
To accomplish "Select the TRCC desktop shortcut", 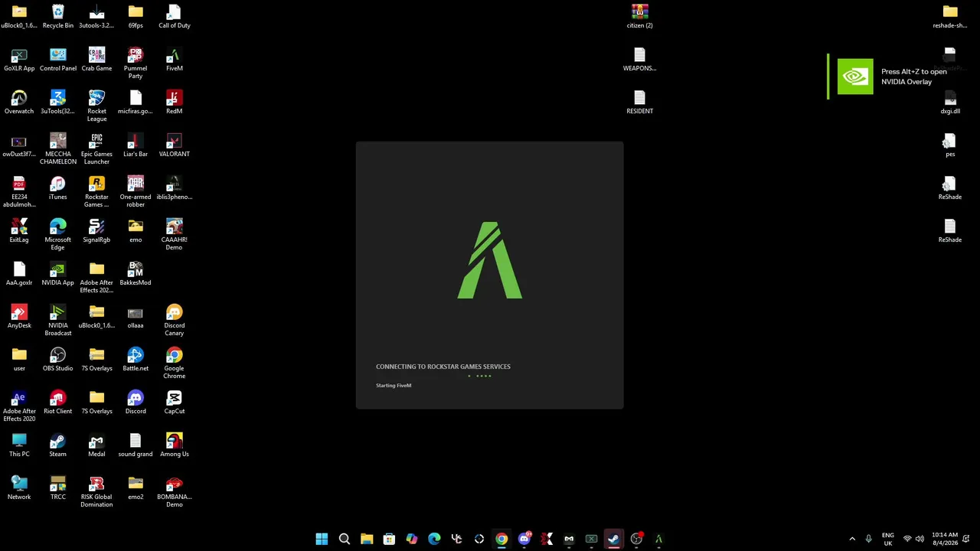I will [58, 487].
